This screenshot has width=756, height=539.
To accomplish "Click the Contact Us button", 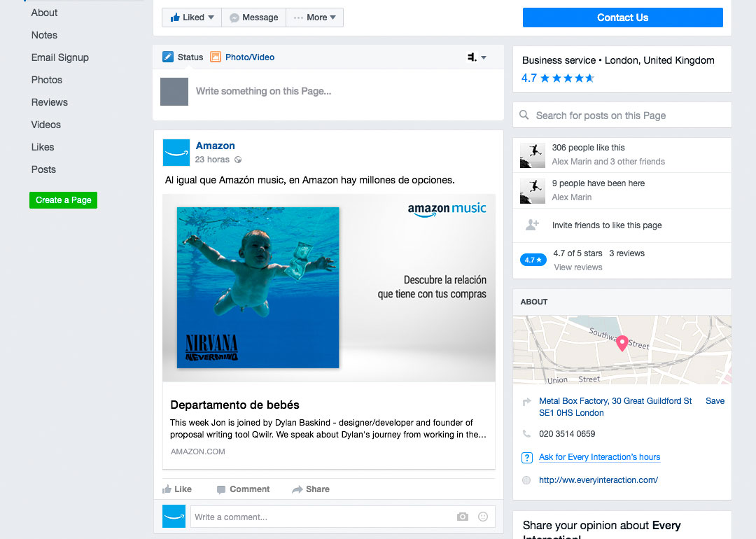I will pos(622,17).
